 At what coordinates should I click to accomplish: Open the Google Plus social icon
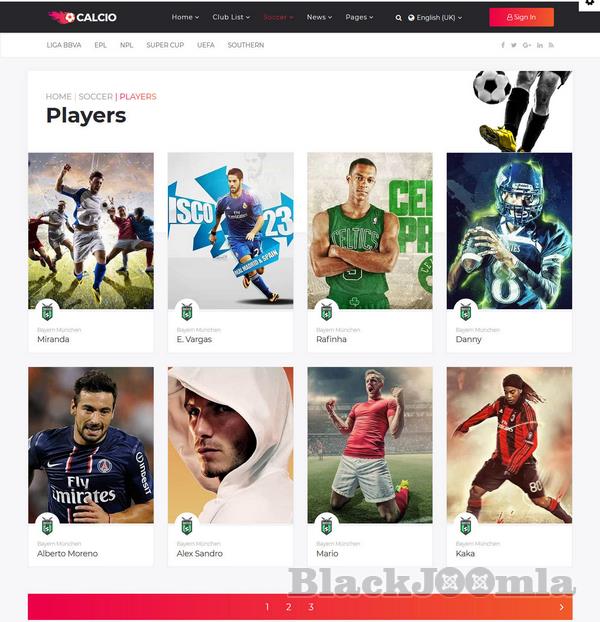(x=527, y=45)
